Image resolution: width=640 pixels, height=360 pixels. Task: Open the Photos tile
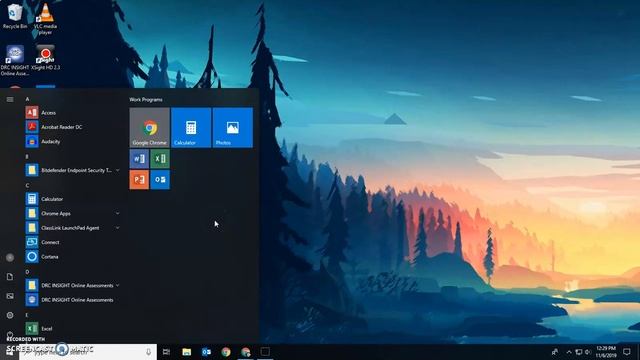[233, 127]
